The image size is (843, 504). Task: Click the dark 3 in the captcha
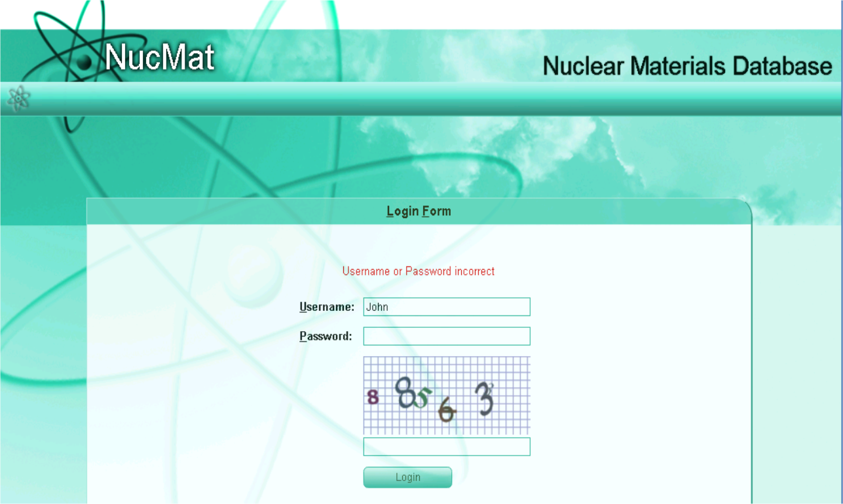click(x=485, y=399)
